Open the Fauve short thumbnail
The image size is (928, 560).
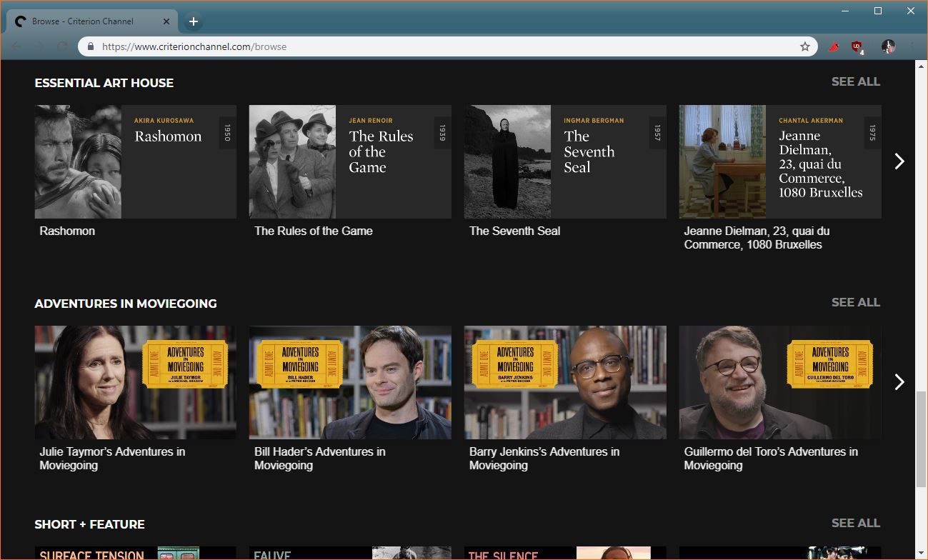click(350, 553)
